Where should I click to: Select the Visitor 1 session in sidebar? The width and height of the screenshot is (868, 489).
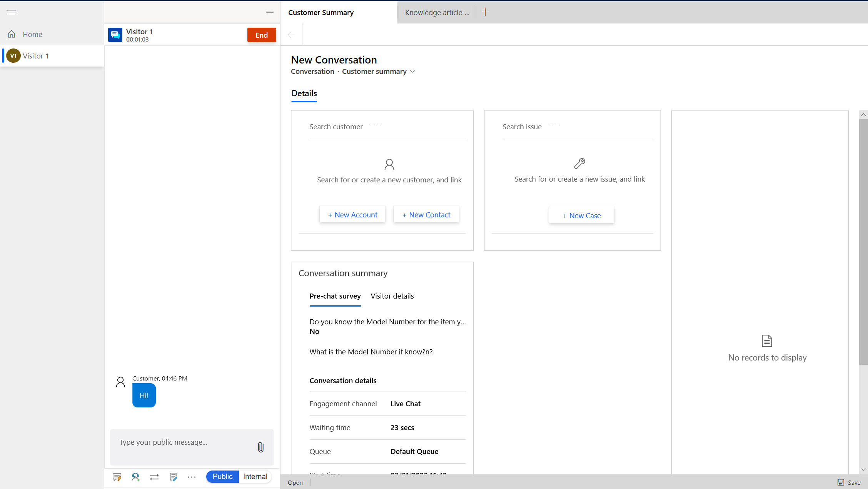[x=35, y=56]
